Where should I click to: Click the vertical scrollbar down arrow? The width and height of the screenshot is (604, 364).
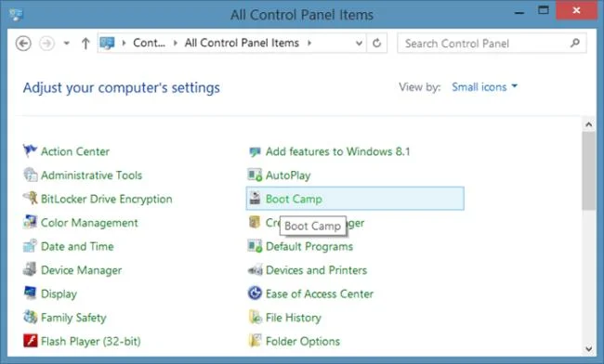coord(588,348)
